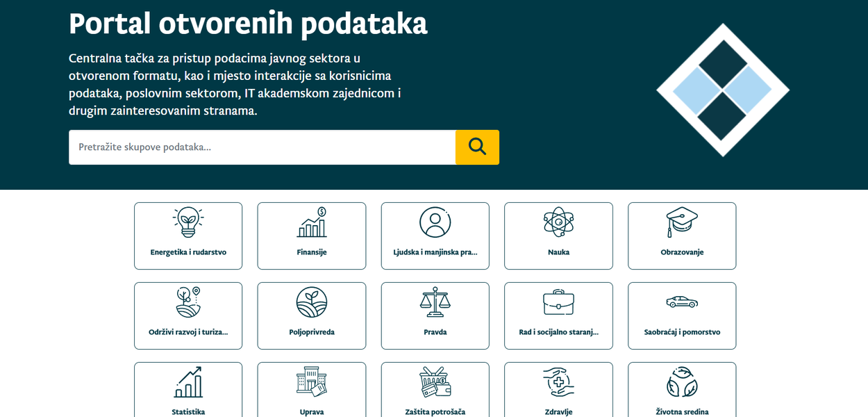Select the Zaštita potrošača shopping basket icon

click(435, 382)
